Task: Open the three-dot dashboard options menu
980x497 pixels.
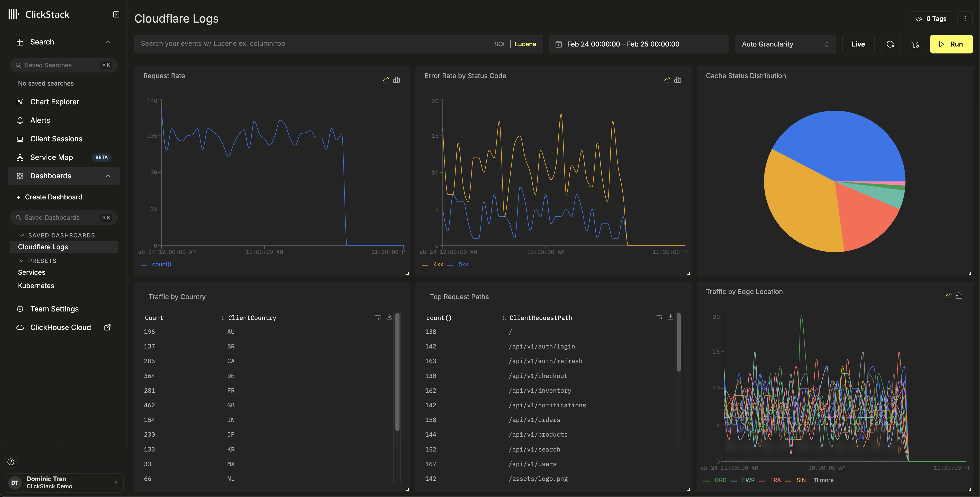Action: pyautogui.click(x=965, y=19)
